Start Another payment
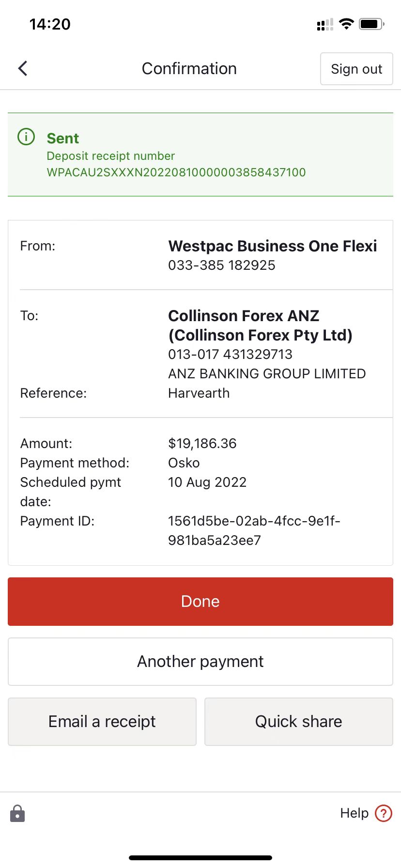The width and height of the screenshot is (401, 868). pyautogui.click(x=200, y=662)
